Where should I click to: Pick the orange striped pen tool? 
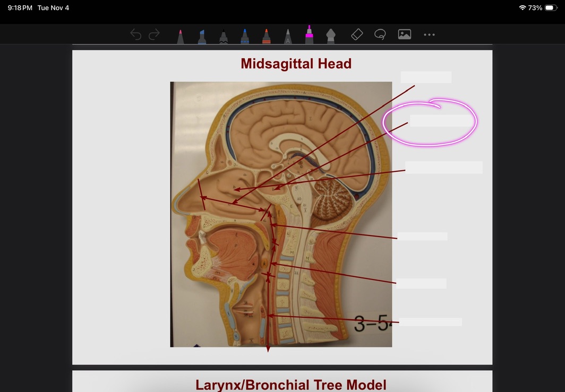click(x=266, y=36)
